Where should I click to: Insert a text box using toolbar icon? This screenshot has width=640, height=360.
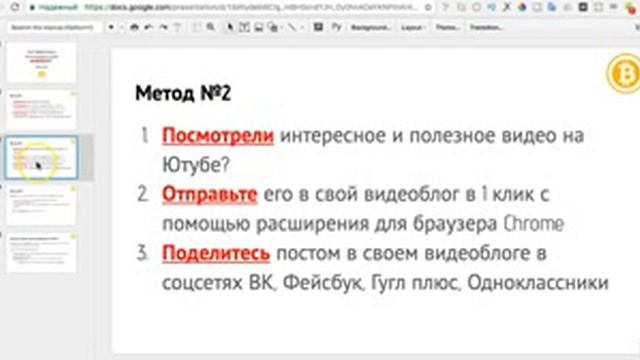(x=244, y=27)
